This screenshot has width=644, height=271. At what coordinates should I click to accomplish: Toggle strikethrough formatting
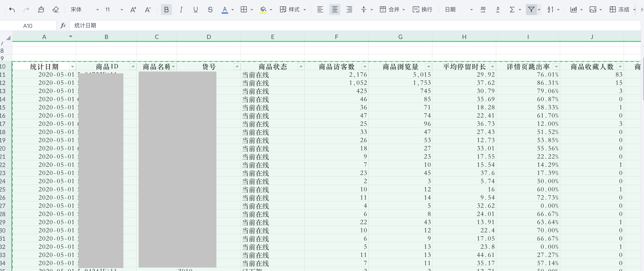coord(210,10)
